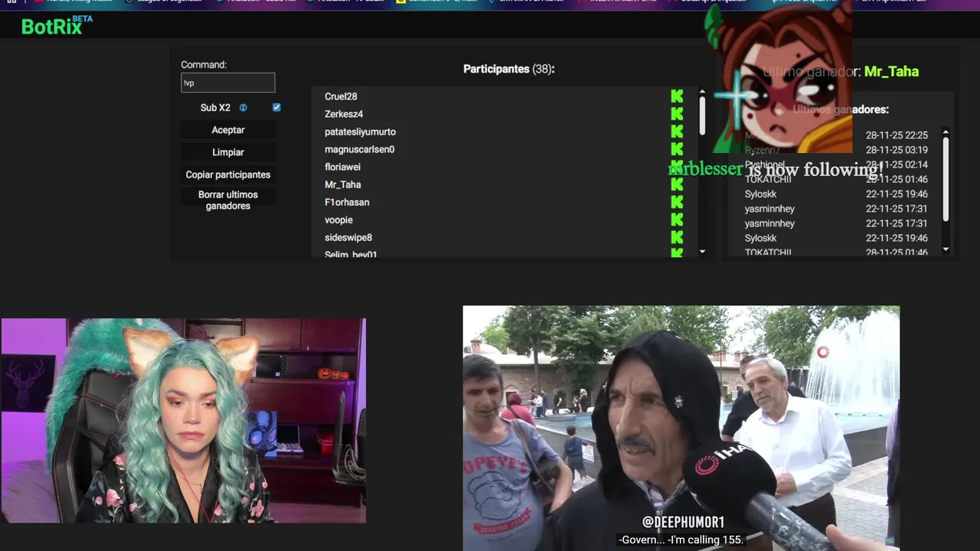Image resolution: width=980 pixels, height=551 pixels.
Task: Select participant Cruel28
Action: [x=341, y=96]
